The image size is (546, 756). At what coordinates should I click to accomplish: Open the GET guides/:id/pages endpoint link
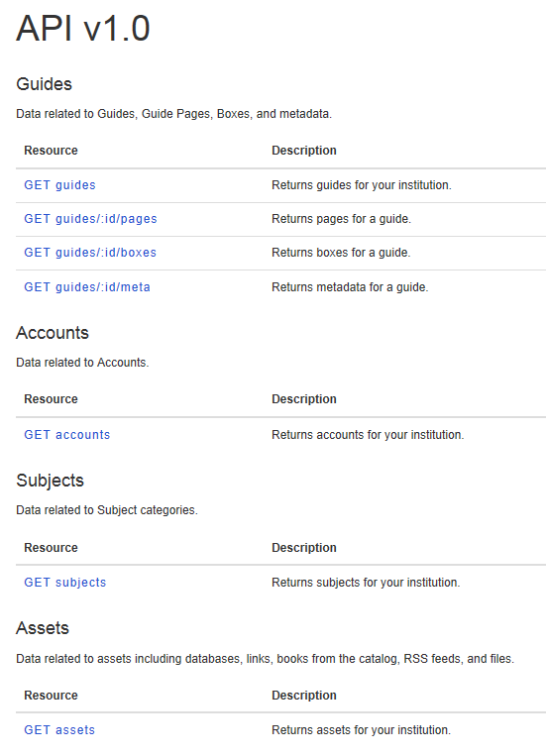click(x=91, y=219)
